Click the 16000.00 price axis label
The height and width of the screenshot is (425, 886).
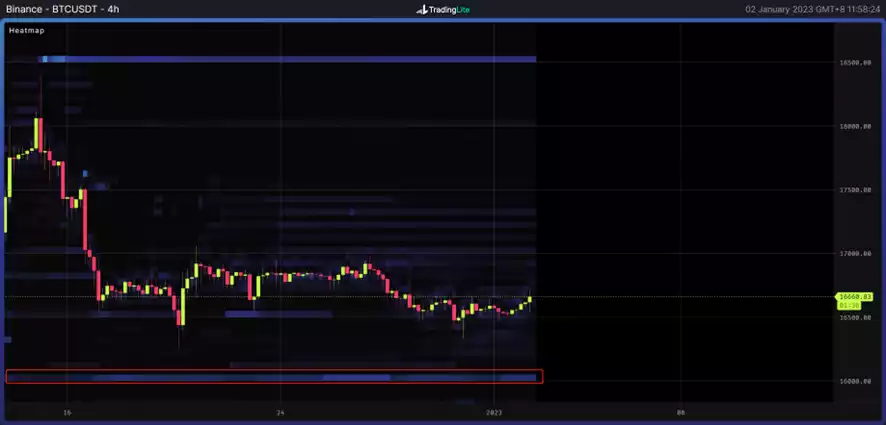[854, 382]
